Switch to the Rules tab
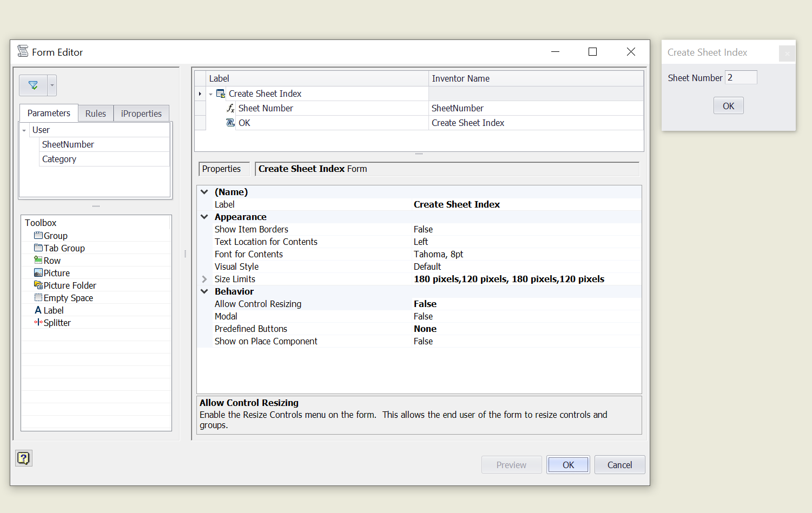Viewport: 812px width, 513px height. pyautogui.click(x=95, y=113)
